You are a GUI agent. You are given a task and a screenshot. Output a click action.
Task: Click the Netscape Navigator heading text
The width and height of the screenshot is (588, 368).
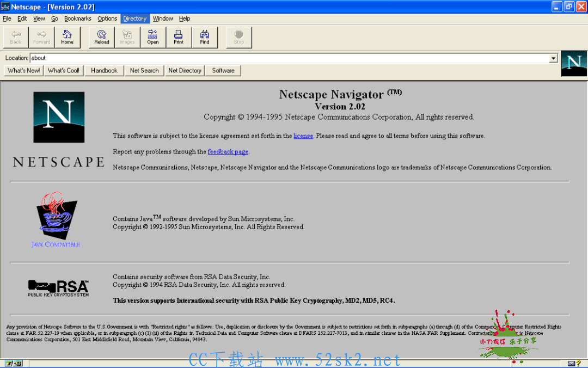tap(340, 94)
